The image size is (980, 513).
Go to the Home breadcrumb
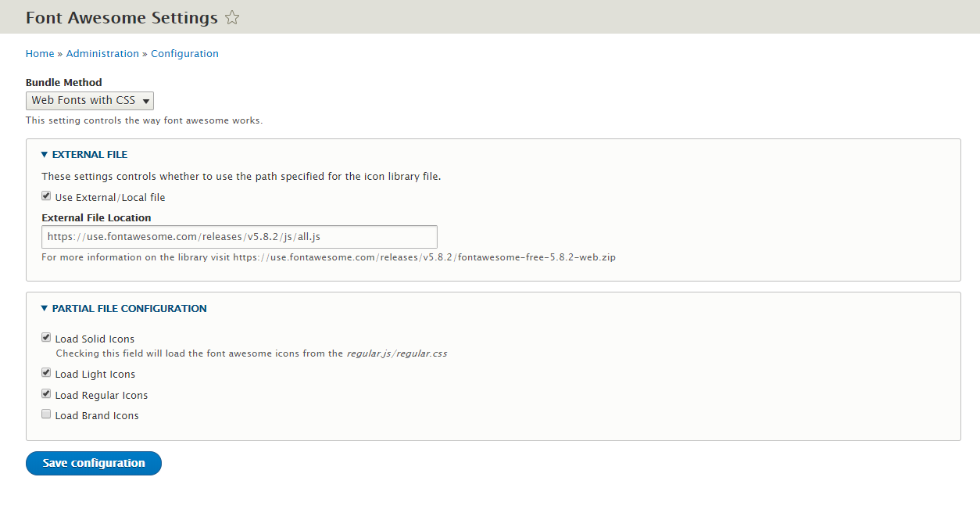coord(40,54)
